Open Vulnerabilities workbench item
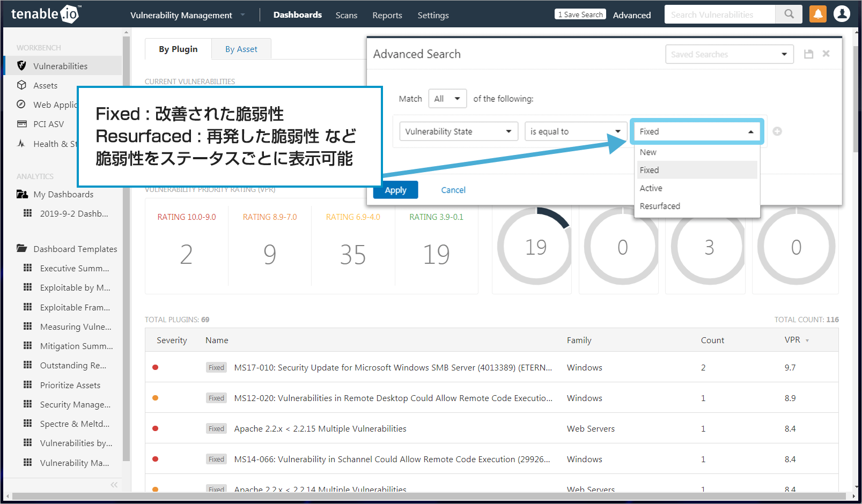This screenshot has width=862, height=504. coord(63,65)
